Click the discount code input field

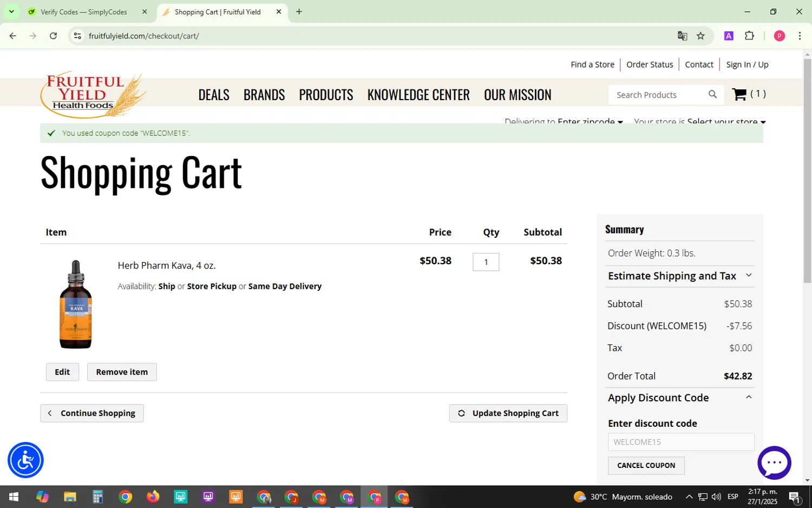tap(681, 442)
